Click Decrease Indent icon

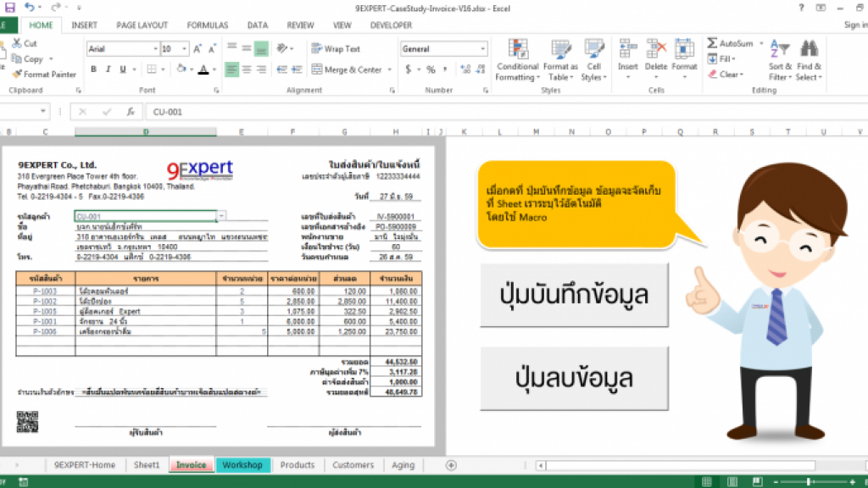282,69
